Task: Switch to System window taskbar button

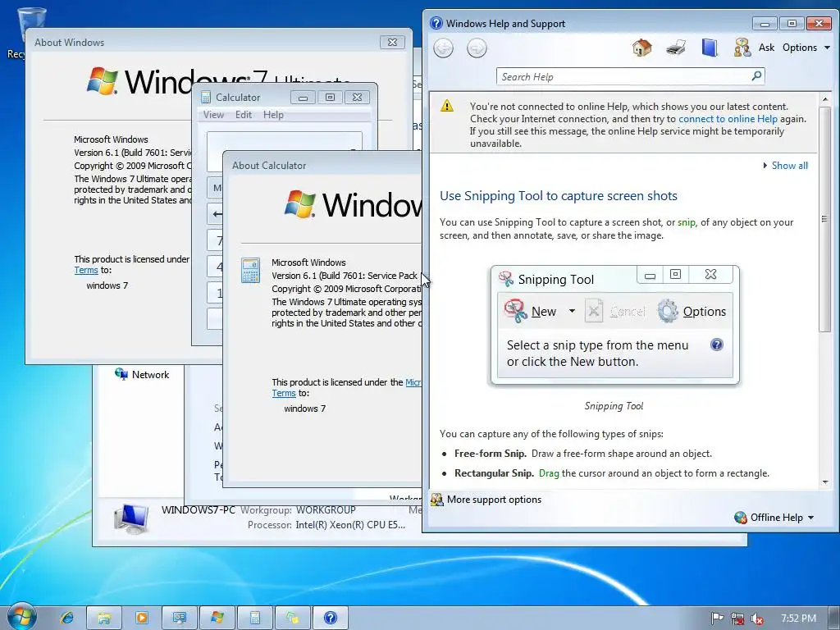Action: click(x=180, y=618)
